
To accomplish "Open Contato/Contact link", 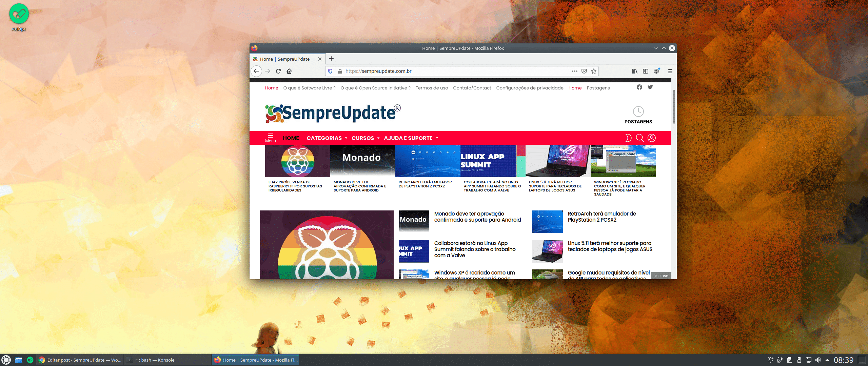I will [x=472, y=88].
